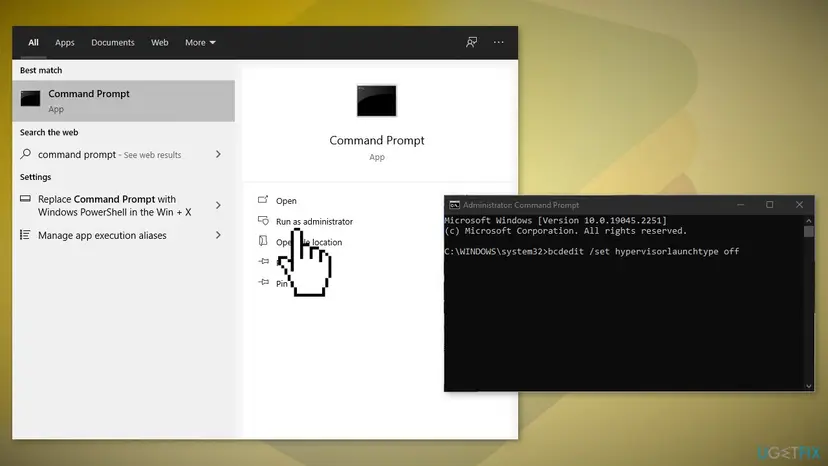Click the Microsoft Corporation copyright line
This screenshot has height=466, width=828.
[566, 231]
